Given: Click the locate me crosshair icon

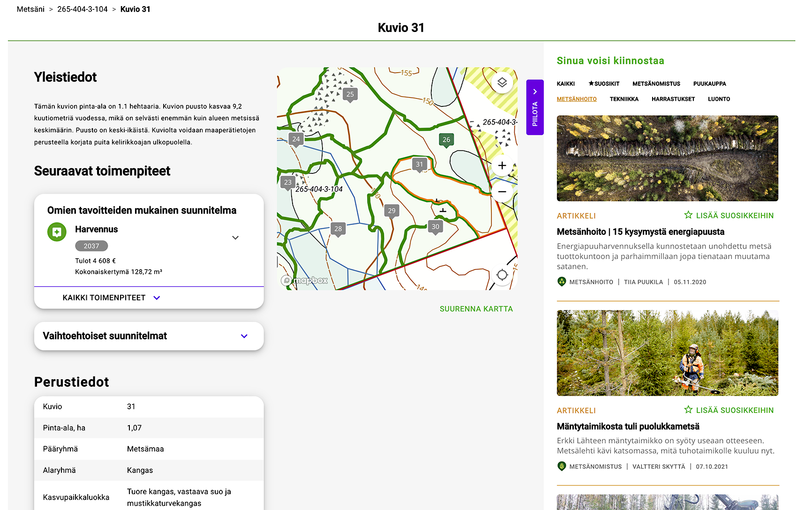Looking at the screenshot, I should (502, 275).
